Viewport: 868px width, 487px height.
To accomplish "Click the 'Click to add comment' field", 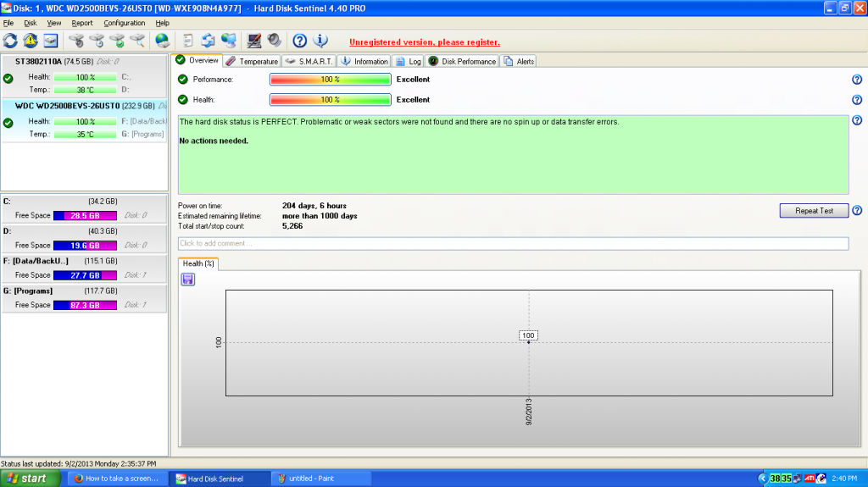I will (x=513, y=244).
